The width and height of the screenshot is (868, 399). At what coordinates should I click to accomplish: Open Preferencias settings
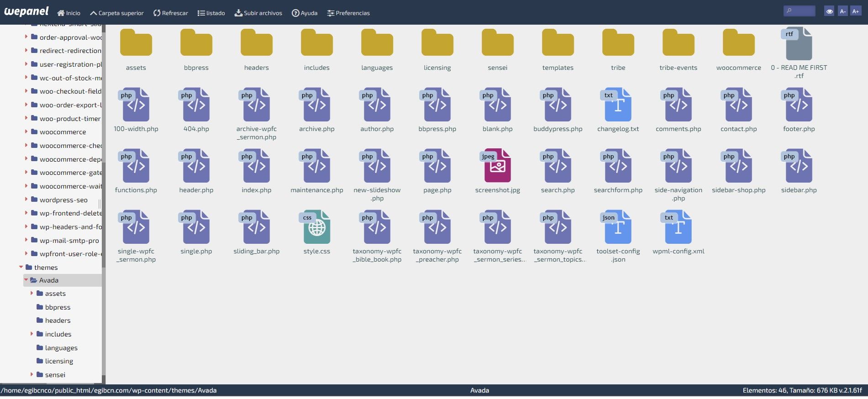(348, 13)
